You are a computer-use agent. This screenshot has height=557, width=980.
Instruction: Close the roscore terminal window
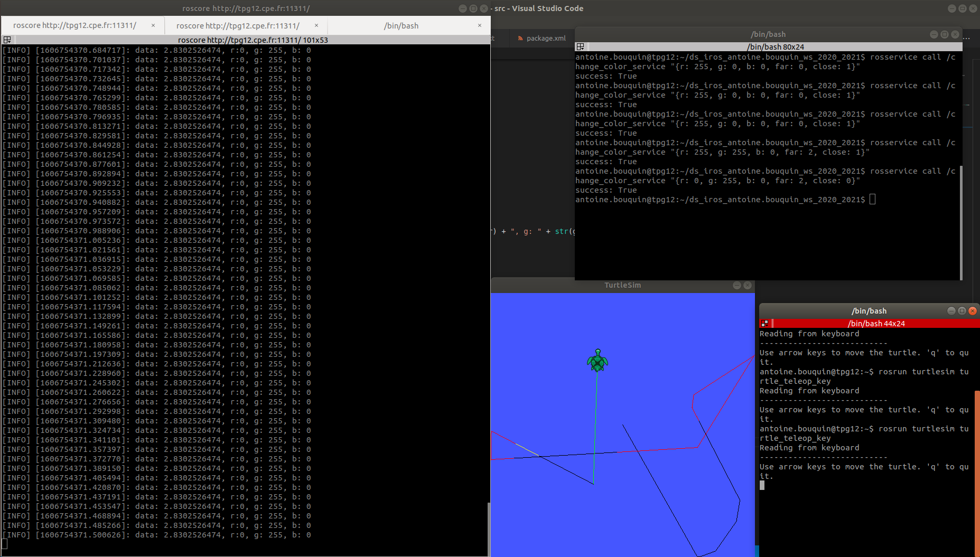[x=484, y=8]
